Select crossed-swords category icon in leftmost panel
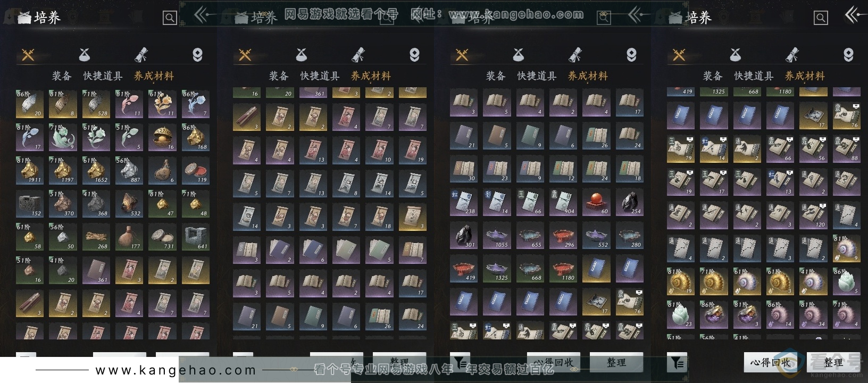Image resolution: width=868 pixels, height=383 pixels. [x=28, y=54]
